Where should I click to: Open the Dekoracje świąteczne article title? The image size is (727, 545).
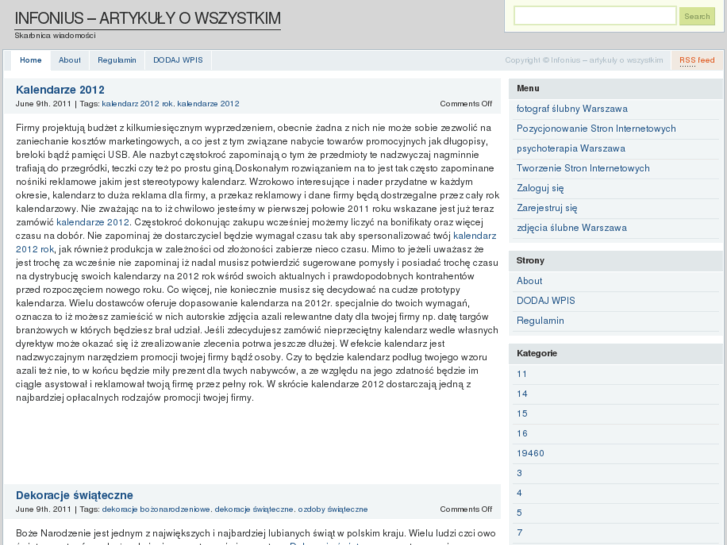click(74, 495)
